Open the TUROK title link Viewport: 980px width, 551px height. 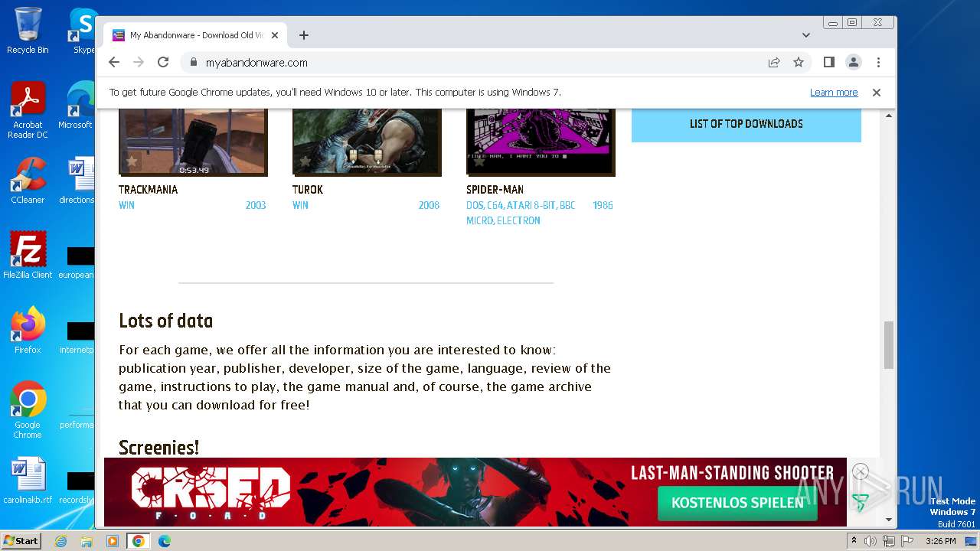[x=308, y=190]
